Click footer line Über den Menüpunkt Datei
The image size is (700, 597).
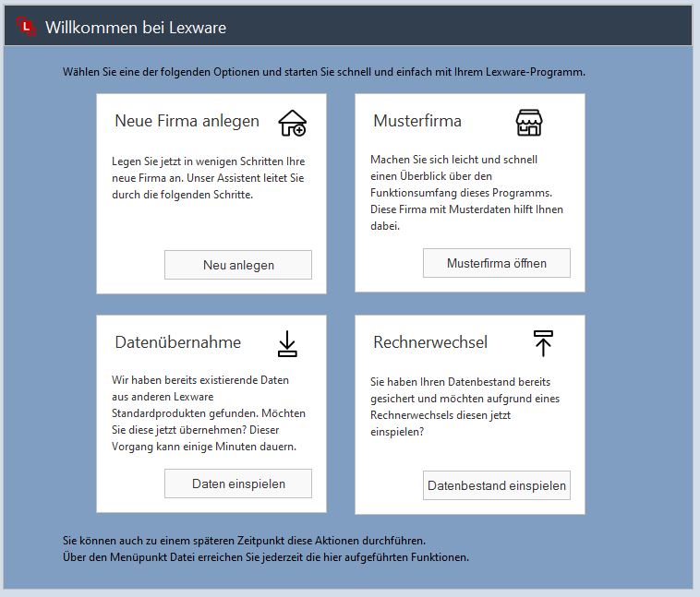pos(266,556)
